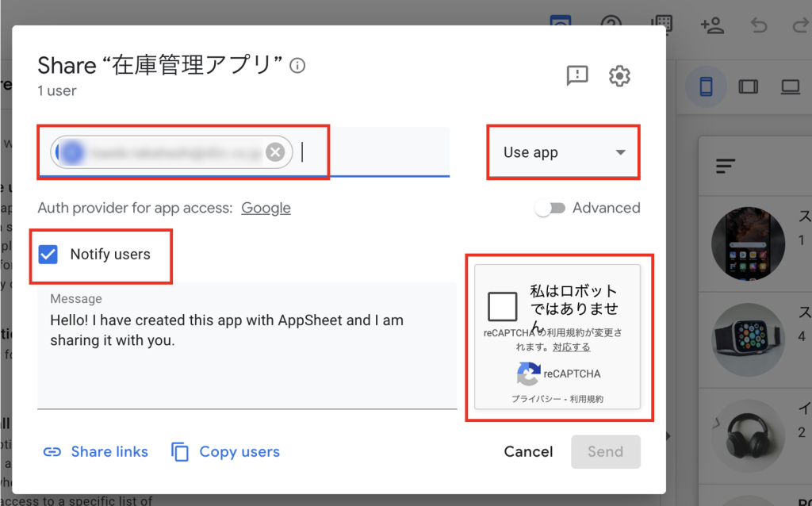The width and height of the screenshot is (812, 506).
Task: Open the sort menu icon in preview
Action: pyautogui.click(x=726, y=166)
